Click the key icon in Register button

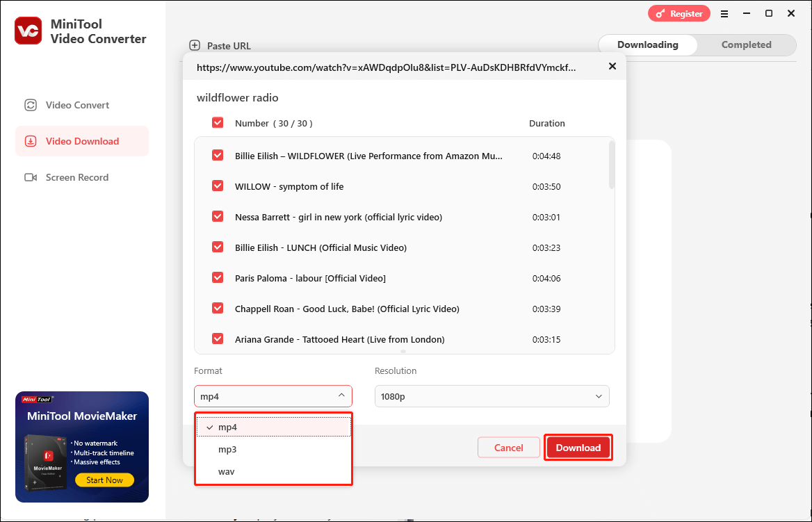660,14
